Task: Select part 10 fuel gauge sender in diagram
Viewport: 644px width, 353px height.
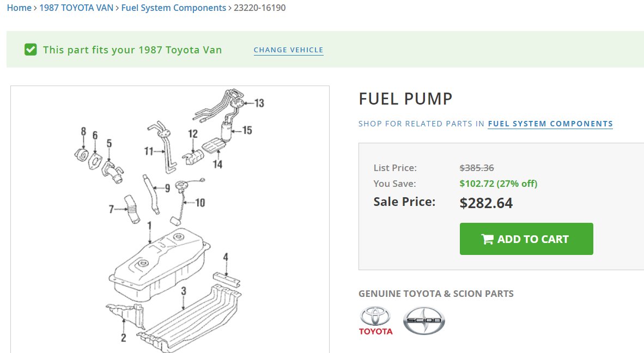Action: tap(184, 201)
